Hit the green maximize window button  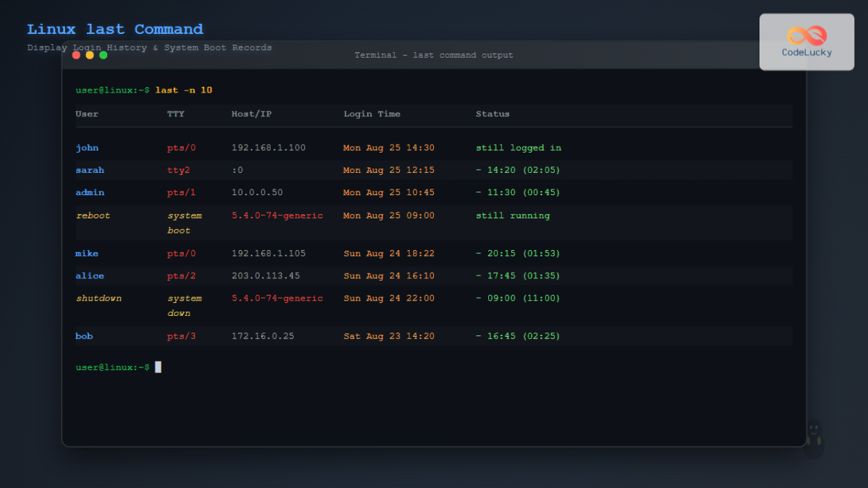click(x=103, y=55)
